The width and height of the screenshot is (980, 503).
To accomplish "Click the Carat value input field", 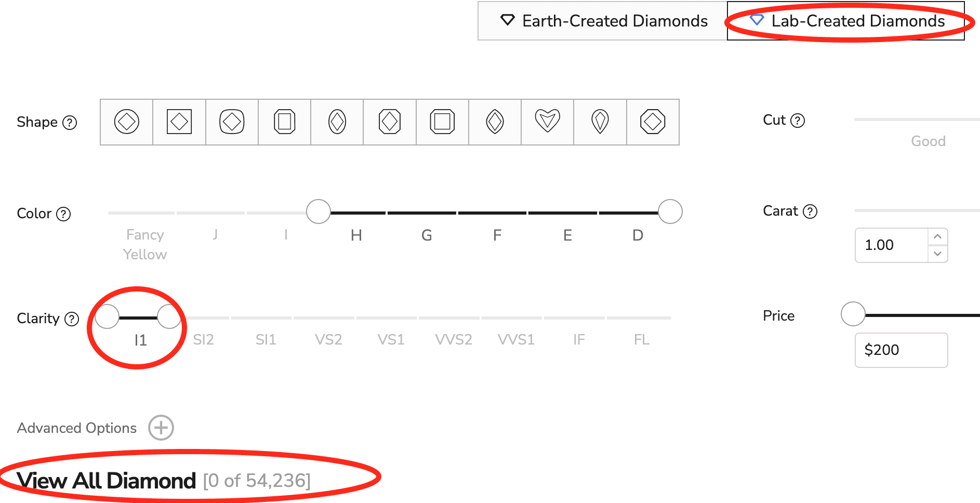I will tap(883, 245).
